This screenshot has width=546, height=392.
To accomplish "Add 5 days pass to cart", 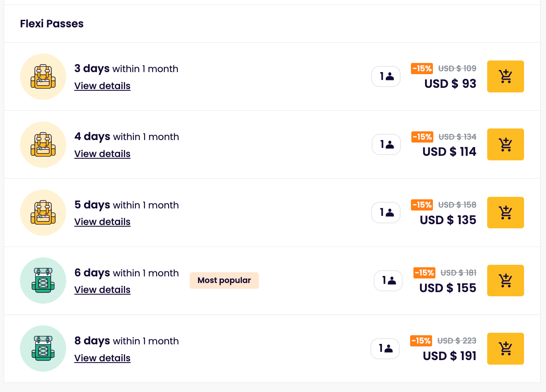I will click(505, 213).
